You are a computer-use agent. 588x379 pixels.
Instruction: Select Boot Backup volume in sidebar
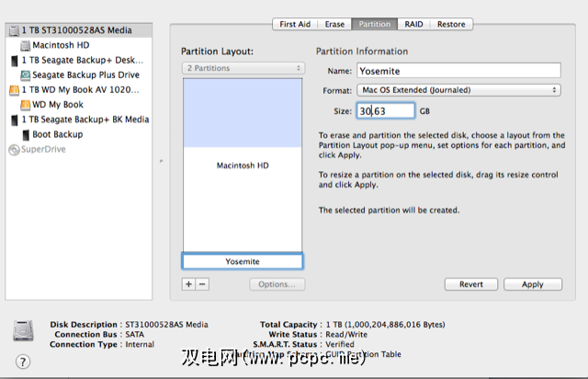[79, 134]
